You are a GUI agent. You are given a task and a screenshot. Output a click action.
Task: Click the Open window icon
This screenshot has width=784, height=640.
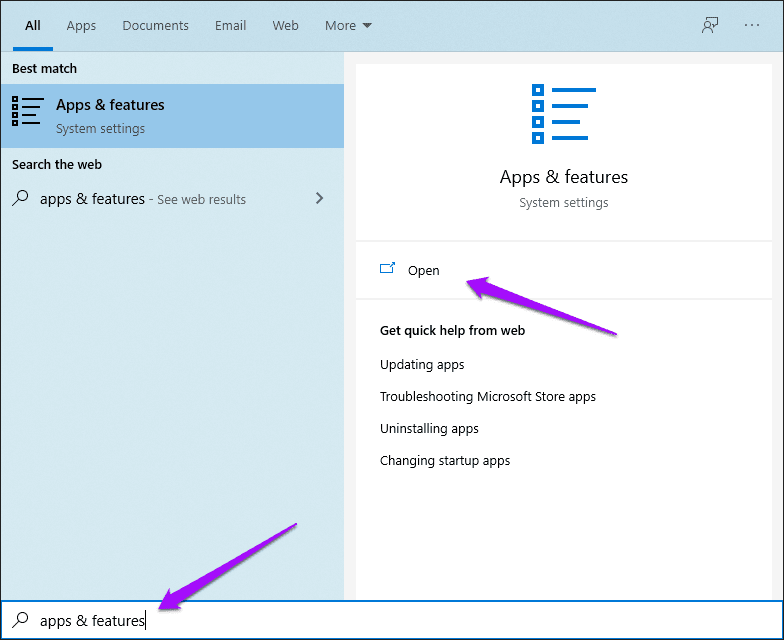(x=388, y=268)
